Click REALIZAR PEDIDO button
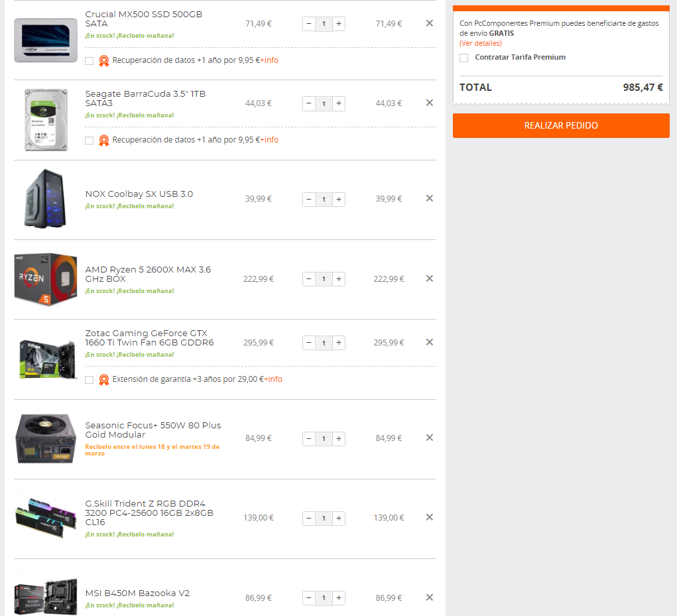Image resolution: width=677 pixels, height=616 pixels. point(561,125)
